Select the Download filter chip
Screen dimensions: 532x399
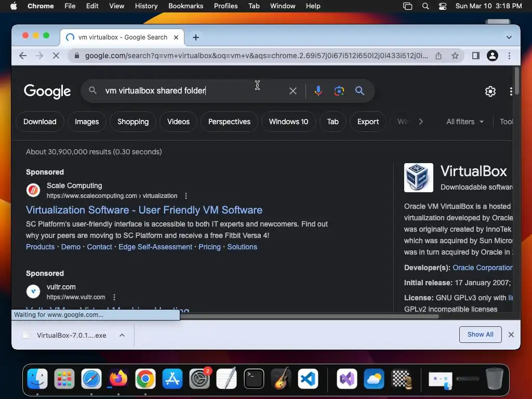[x=39, y=122]
